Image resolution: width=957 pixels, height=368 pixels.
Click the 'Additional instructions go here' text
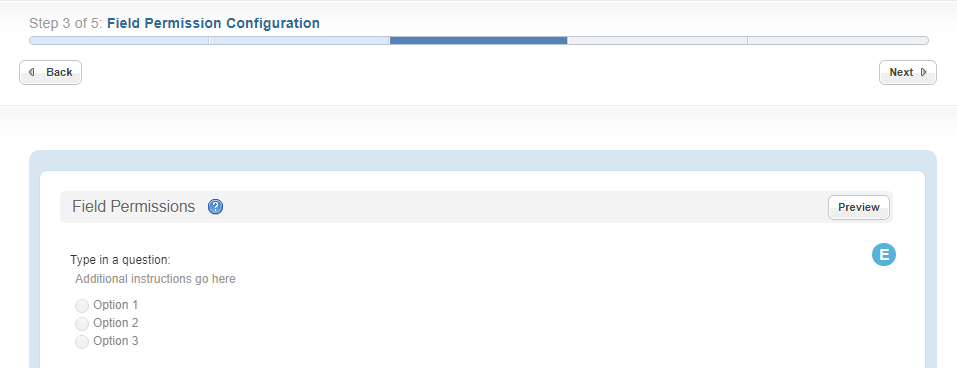155,279
